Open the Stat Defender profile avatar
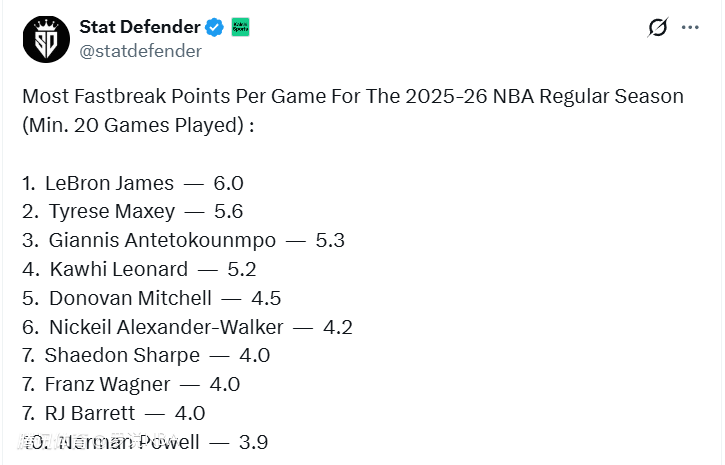This screenshot has height=465, width=725. pos(46,39)
